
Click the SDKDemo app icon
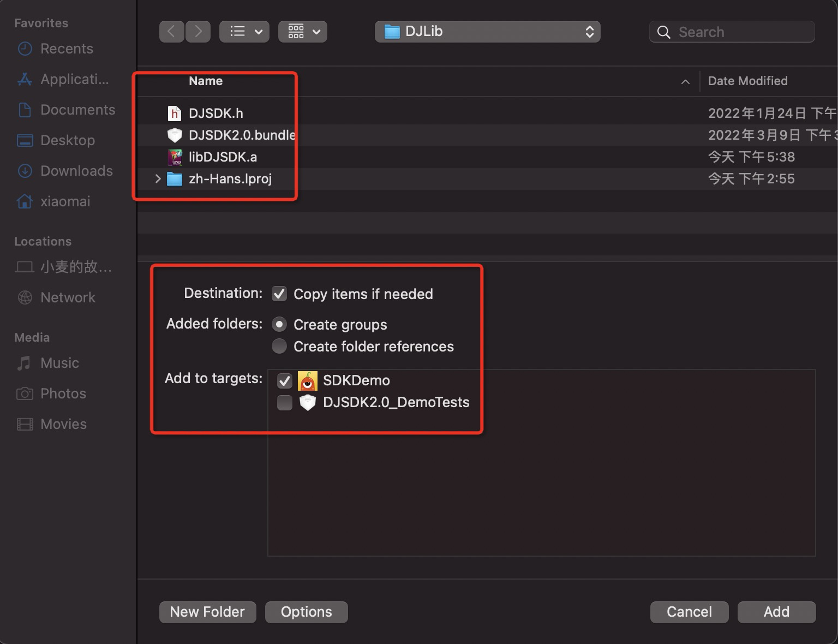[308, 380]
